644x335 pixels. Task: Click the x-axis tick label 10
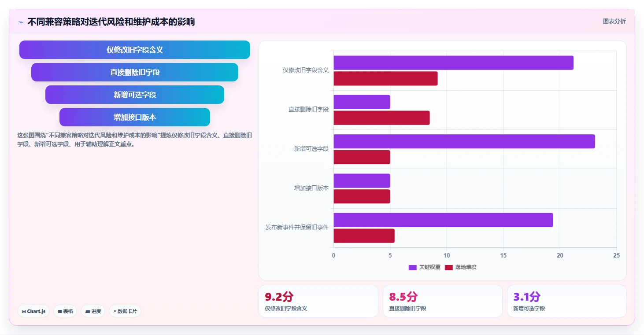447,255
